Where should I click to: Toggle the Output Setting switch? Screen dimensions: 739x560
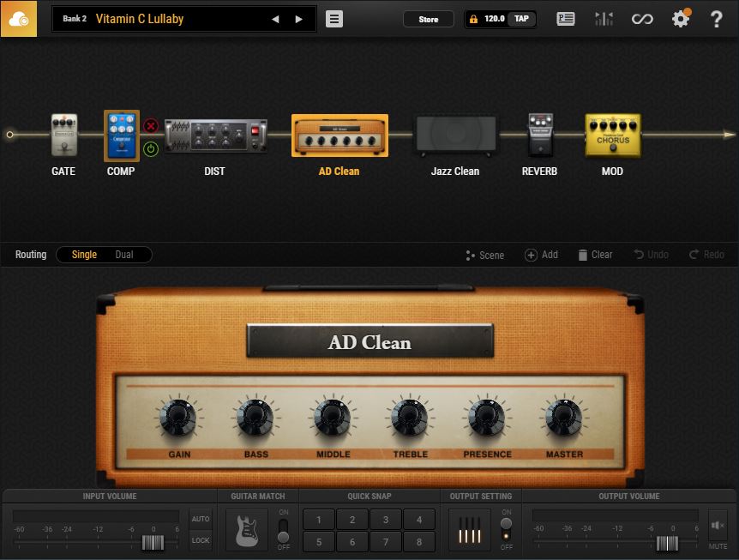pos(506,530)
